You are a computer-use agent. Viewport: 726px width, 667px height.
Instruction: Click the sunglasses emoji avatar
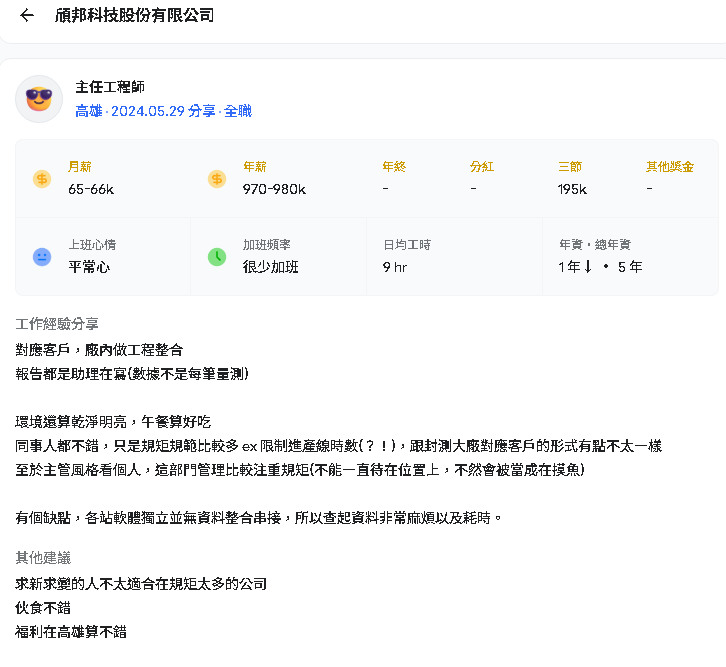click(39, 99)
